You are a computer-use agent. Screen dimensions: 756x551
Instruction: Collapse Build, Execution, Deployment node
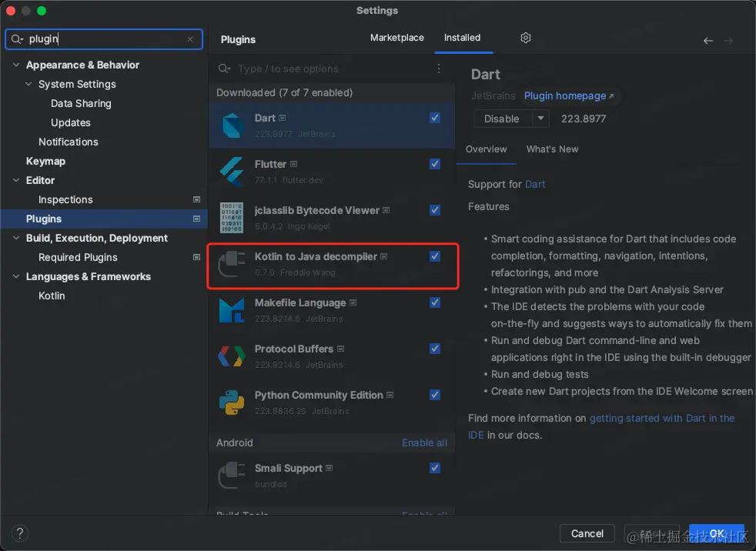[x=16, y=238]
